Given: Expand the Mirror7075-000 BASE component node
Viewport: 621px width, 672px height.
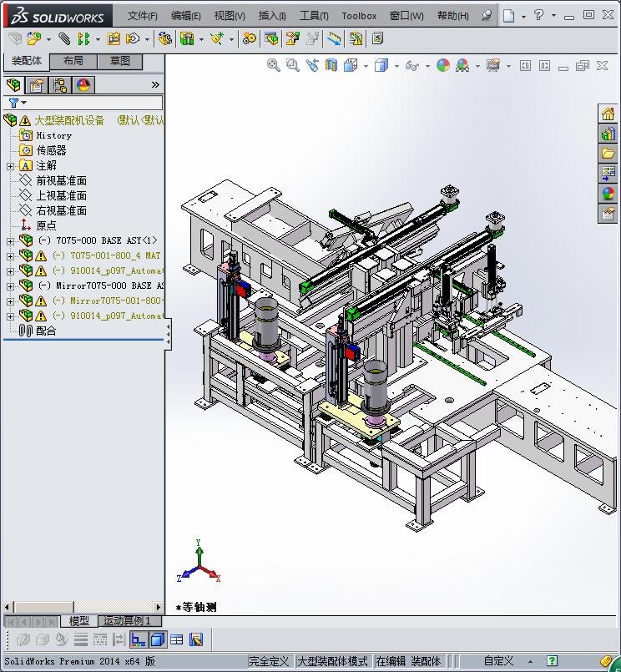Looking at the screenshot, I should tap(10, 286).
